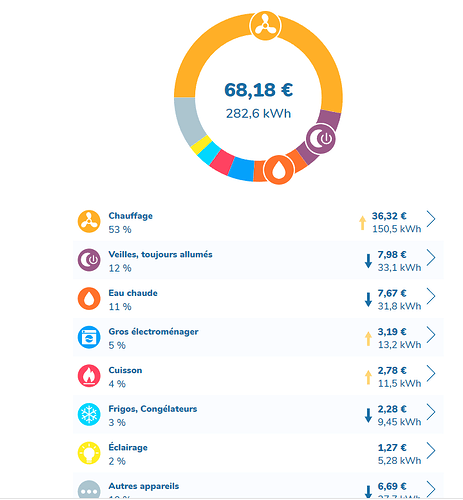Image resolution: width=463 pixels, height=500 pixels.
Task: Click the yellow light bulb Éclairage icon
Action: (89, 453)
